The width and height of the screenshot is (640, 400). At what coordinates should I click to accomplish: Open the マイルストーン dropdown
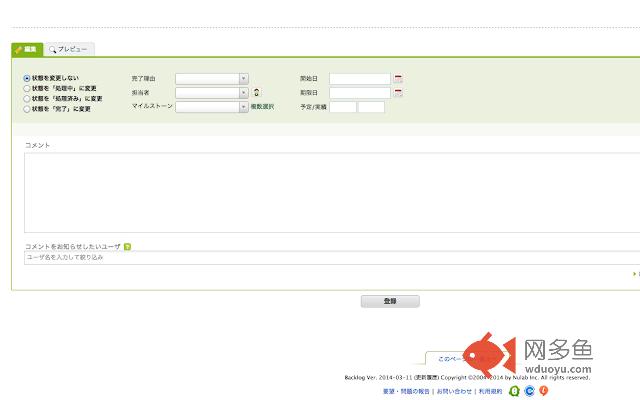pyautogui.click(x=212, y=107)
